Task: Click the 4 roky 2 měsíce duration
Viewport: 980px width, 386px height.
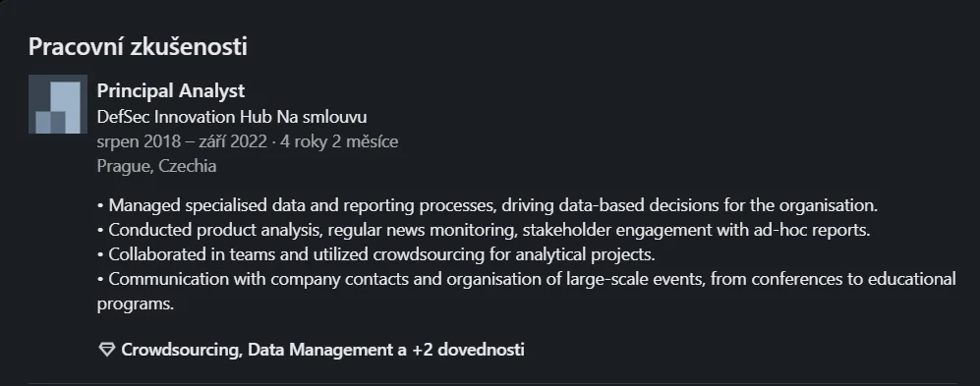Action: click(x=339, y=141)
